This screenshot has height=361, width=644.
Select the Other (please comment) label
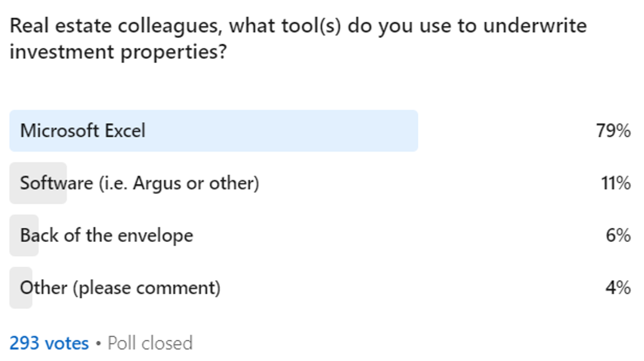pyautogui.click(x=120, y=288)
